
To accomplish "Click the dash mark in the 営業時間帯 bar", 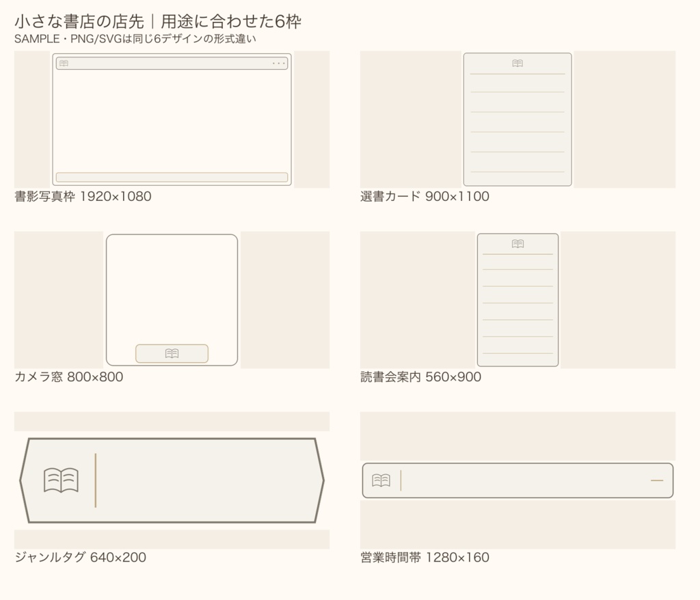I will click(x=657, y=480).
